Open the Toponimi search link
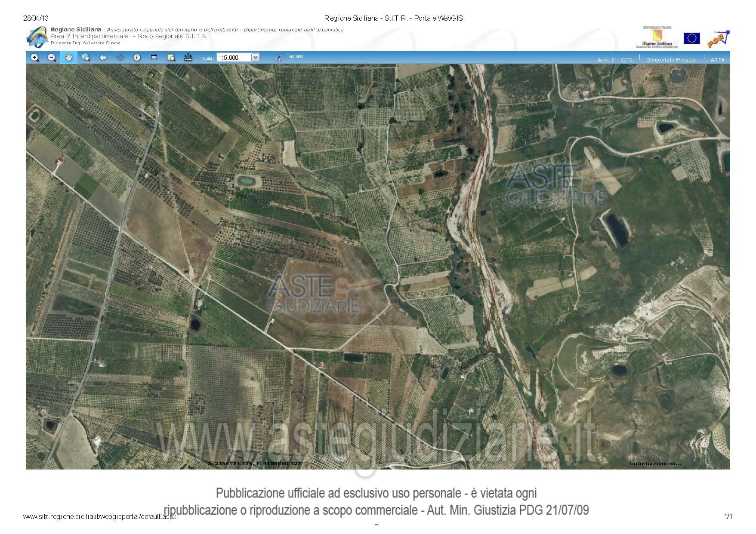The width and height of the screenshot is (756, 534). pos(295,56)
